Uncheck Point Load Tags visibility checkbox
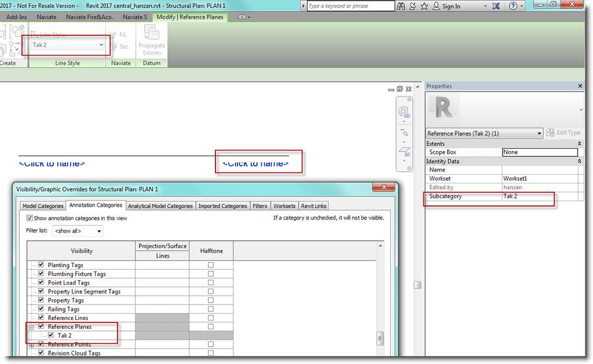 [41, 282]
